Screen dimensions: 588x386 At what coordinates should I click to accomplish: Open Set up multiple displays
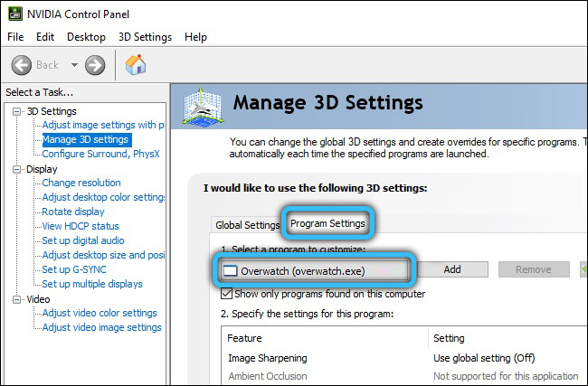click(92, 284)
